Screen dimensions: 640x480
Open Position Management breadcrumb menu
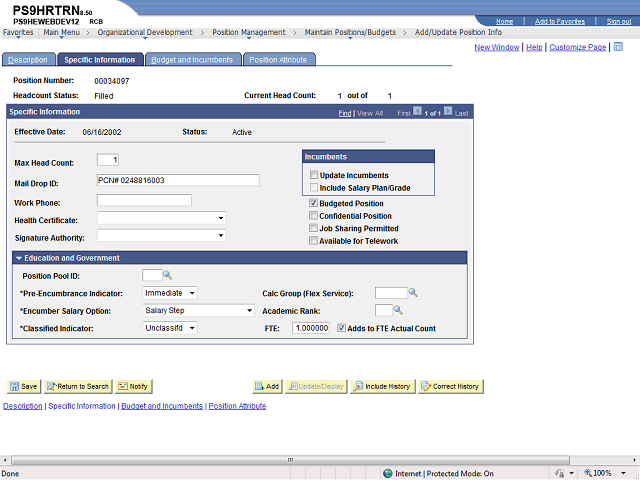249,32
